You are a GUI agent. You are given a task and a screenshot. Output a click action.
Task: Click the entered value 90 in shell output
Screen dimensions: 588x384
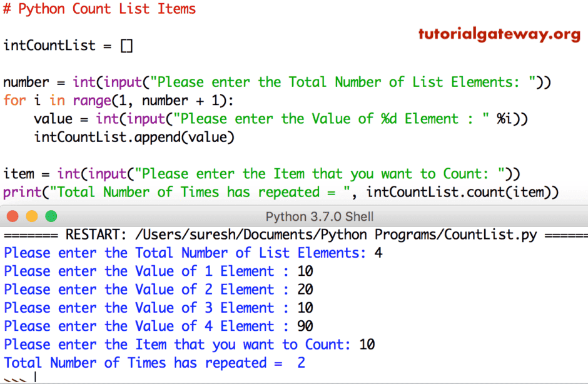click(x=306, y=326)
